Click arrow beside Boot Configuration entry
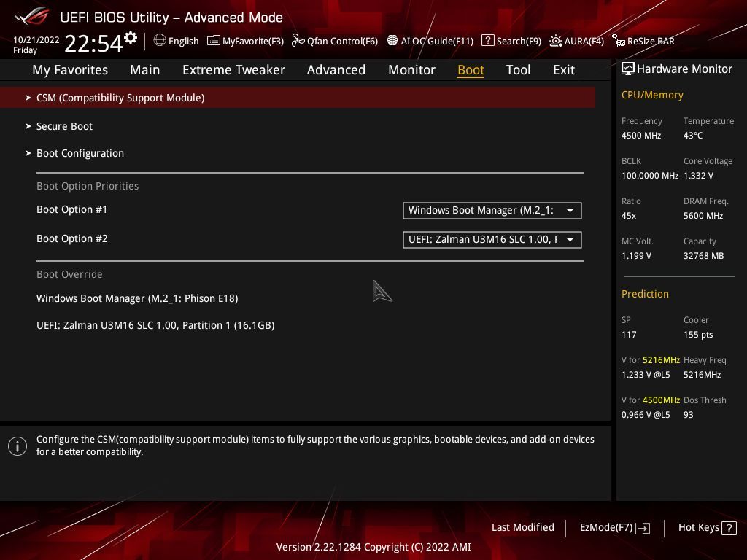Image resolution: width=747 pixels, height=560 pixels. click(x=28, y=153)
